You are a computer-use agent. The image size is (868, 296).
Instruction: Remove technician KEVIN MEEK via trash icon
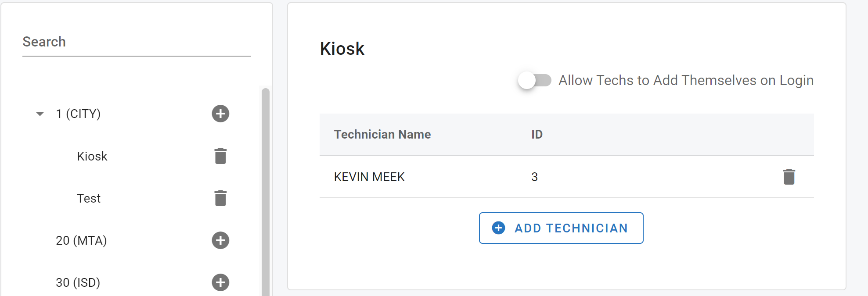point(789,177)
